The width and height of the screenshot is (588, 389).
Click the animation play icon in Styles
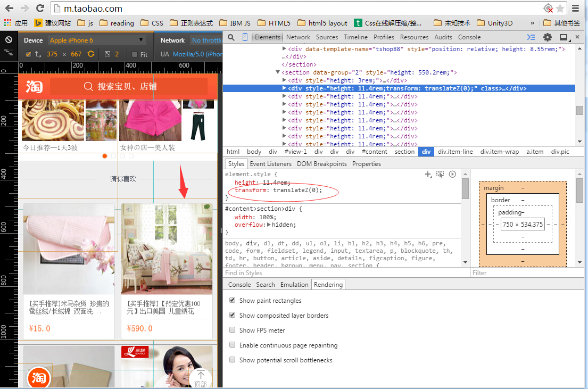[x=452, y=174]
